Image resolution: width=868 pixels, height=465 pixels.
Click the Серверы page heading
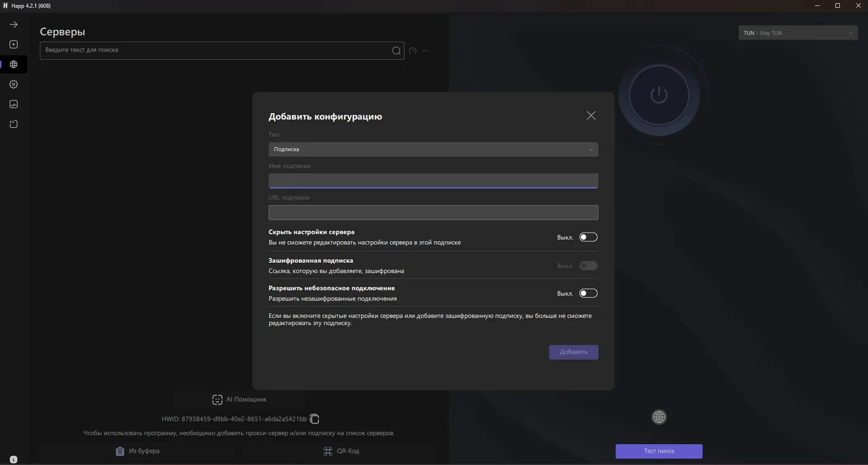tap(63, 32)
